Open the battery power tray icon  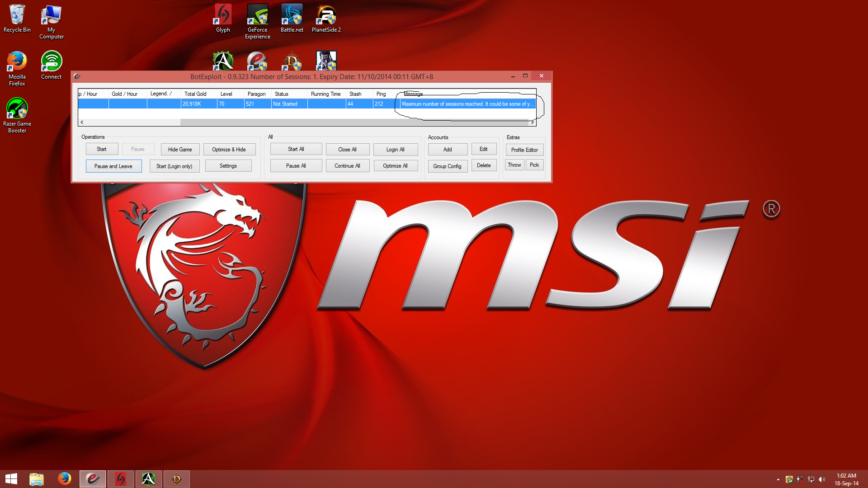[x=800, y=479]
